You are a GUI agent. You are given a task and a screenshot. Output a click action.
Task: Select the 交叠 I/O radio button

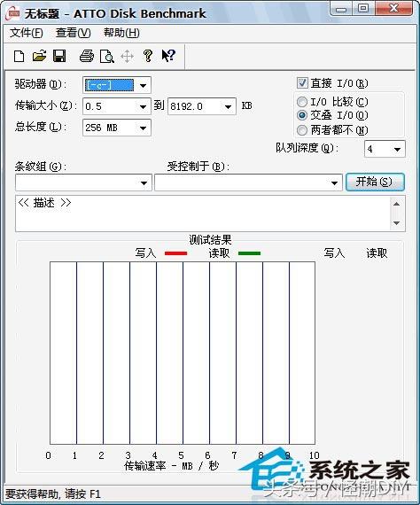tap(302, 115)
